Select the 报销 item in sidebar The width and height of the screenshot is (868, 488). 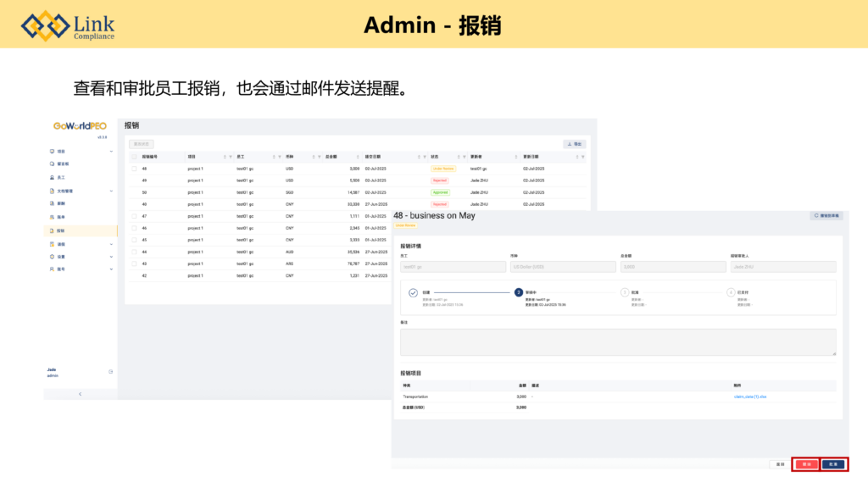[x=60, y=230]
